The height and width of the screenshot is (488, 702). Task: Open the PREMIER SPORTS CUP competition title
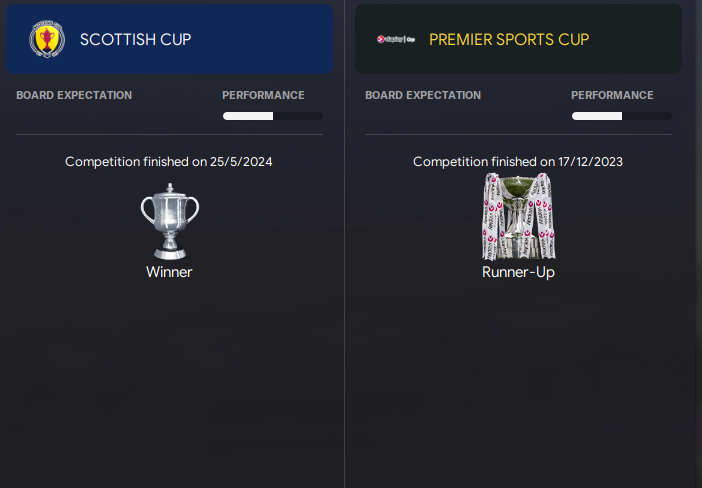pos(509,40)
